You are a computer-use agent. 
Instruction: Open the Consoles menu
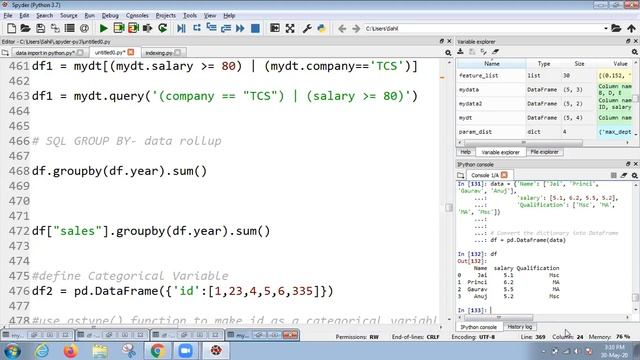137,16
